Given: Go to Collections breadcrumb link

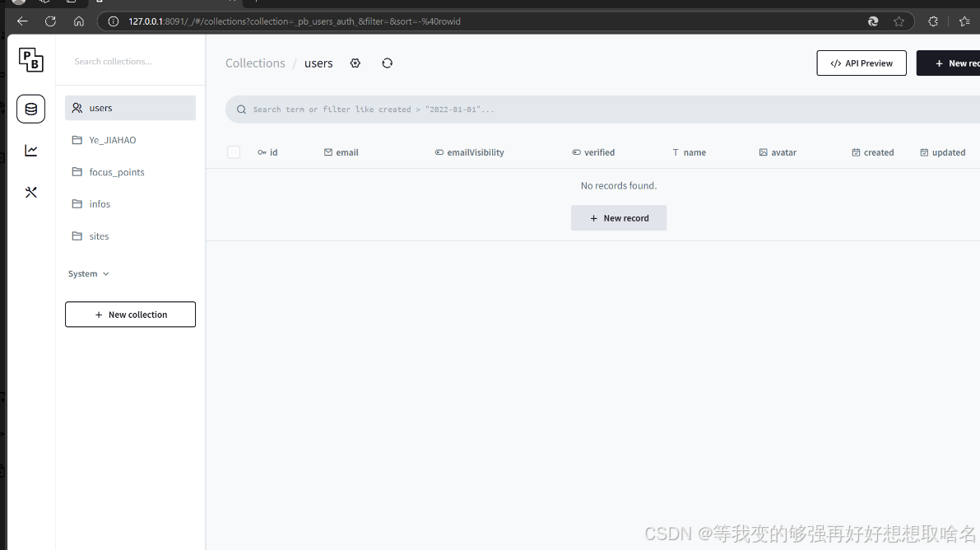Looking at the screenshot, I should point(255,63).
